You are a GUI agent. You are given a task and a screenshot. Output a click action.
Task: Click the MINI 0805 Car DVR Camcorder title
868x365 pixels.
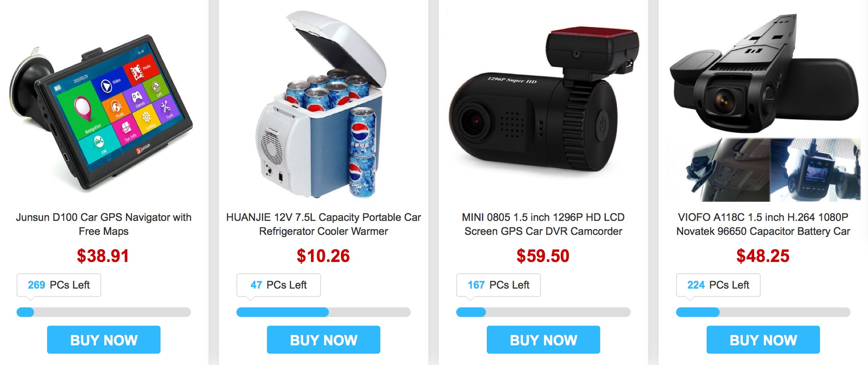coord(543,224)
